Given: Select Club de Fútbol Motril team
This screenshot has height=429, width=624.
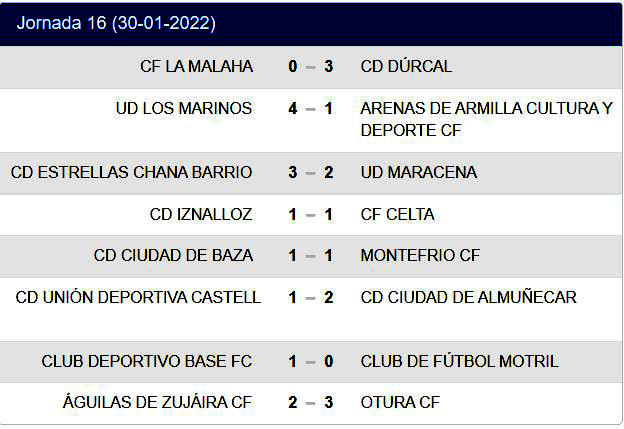Looking at the screenshot, I should point(459,361).
